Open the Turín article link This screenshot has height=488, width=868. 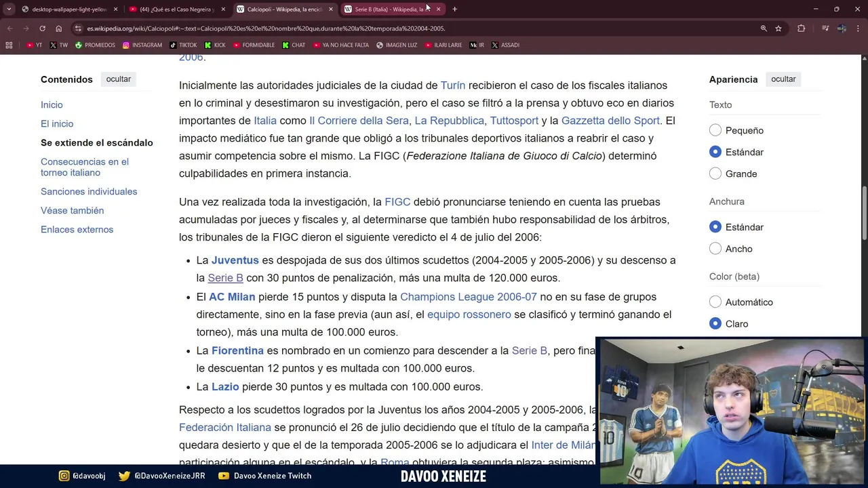tap(453, 85)
